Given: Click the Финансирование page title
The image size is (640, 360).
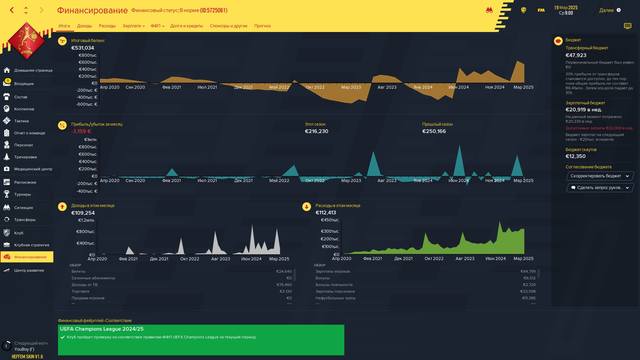Looking at the screenshot, I should tap(92, 10).
